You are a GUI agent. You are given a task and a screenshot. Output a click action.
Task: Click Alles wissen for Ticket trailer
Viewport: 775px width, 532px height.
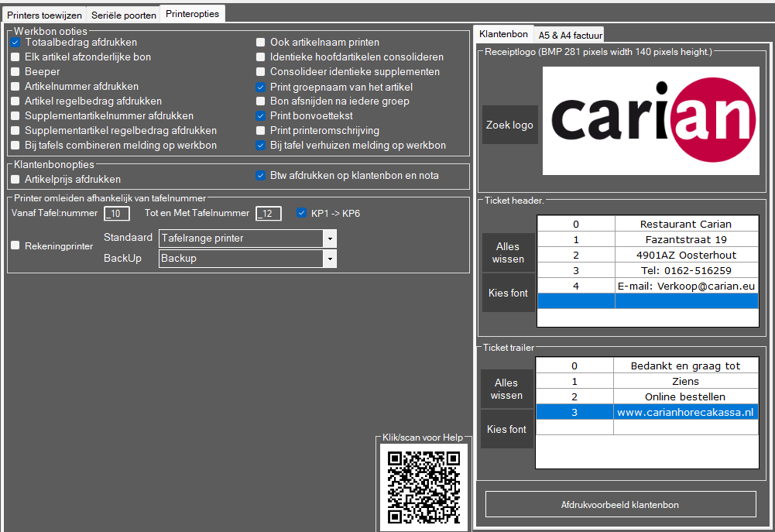coord(506,389)
